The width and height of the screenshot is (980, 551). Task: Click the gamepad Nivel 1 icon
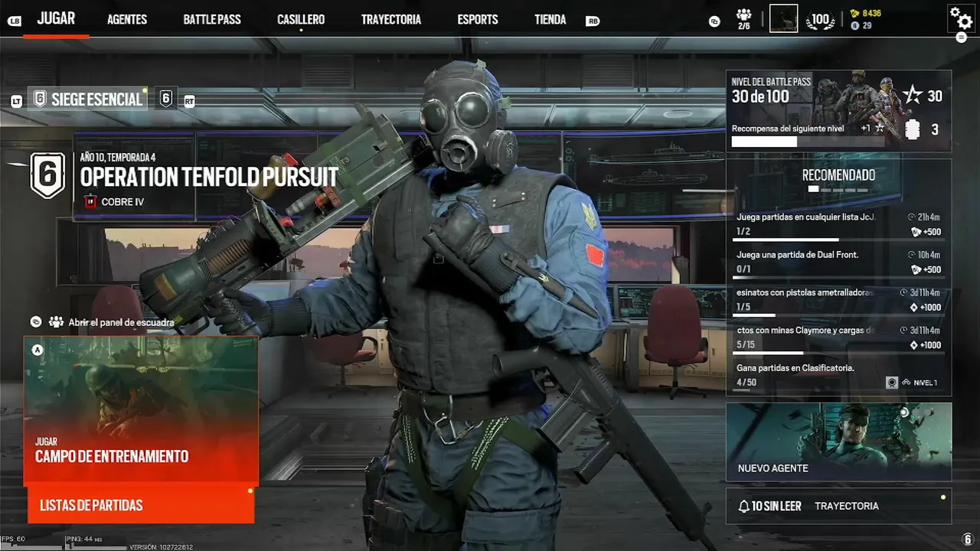pos(906,383)
